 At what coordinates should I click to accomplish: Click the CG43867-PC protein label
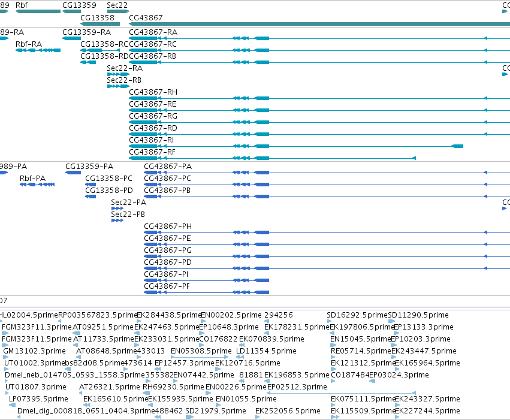168,179
